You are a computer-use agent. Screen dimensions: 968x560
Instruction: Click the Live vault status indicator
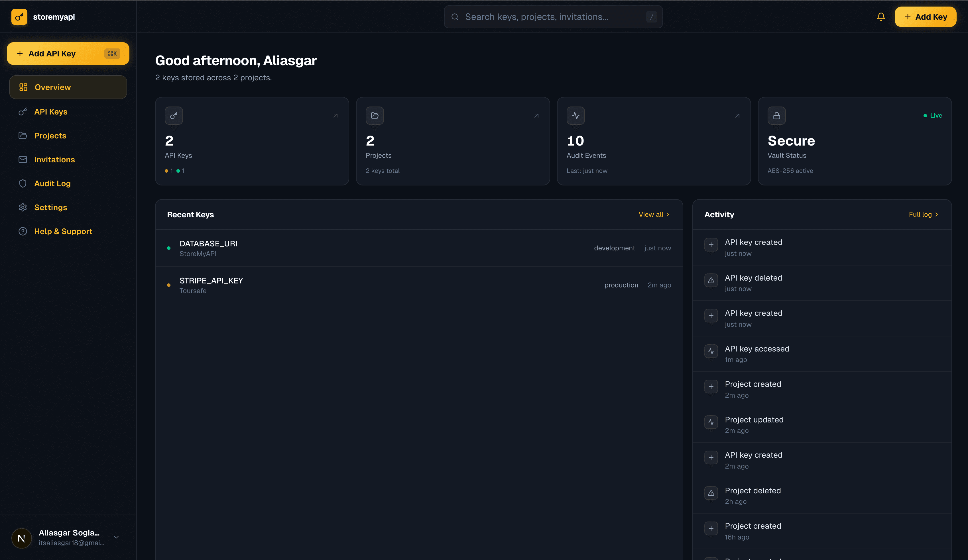click(933, 115)
